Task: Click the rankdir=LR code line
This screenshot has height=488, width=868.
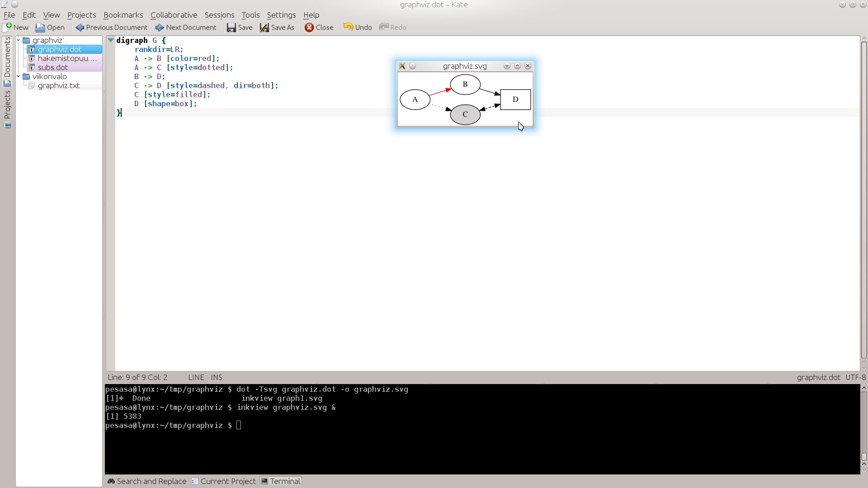Action: tap(159, 49)
